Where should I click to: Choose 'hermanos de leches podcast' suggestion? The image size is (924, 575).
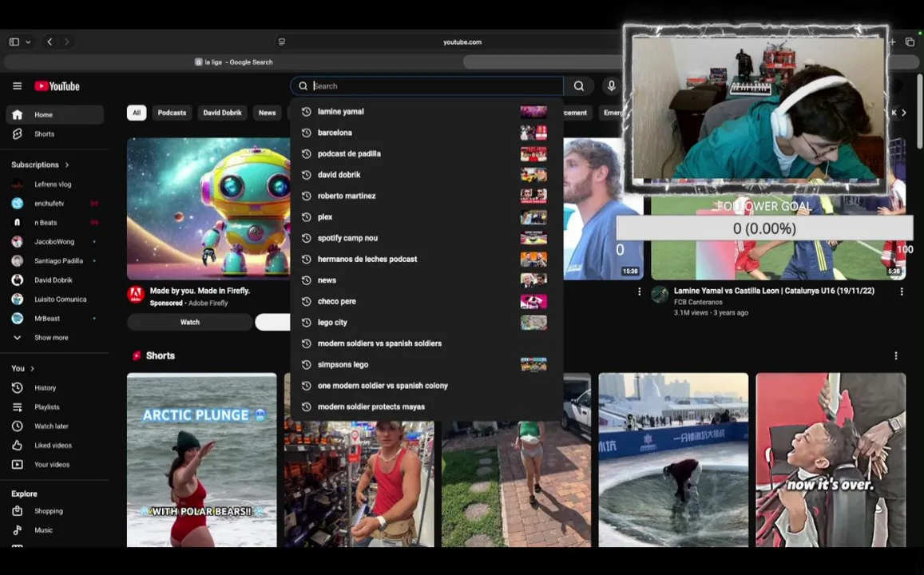click(426, 260)
